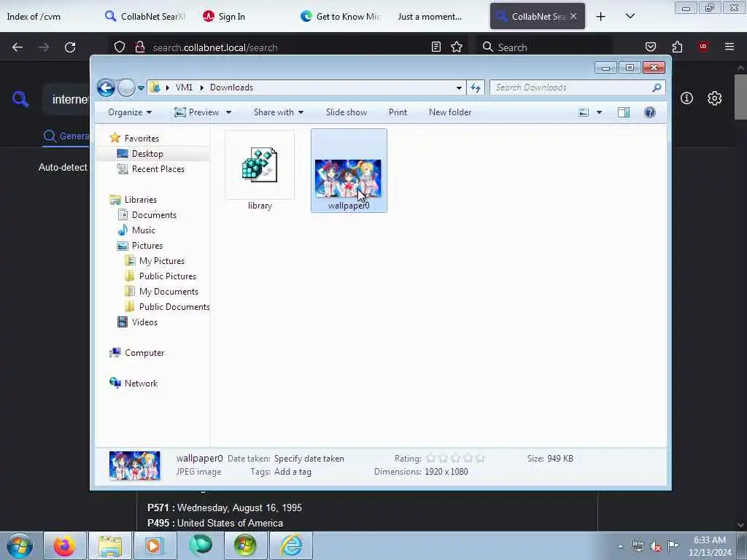Viewport: 747px width, 560px height.
Task: Select Favorites in the navigation pane
Action: tap(142, 139)
